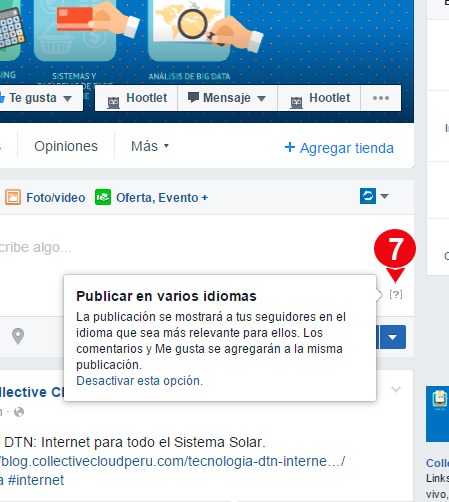Open the blog.collectivecloudperu.com link
This screenshot has height=502, width=449.
point(172,461)
